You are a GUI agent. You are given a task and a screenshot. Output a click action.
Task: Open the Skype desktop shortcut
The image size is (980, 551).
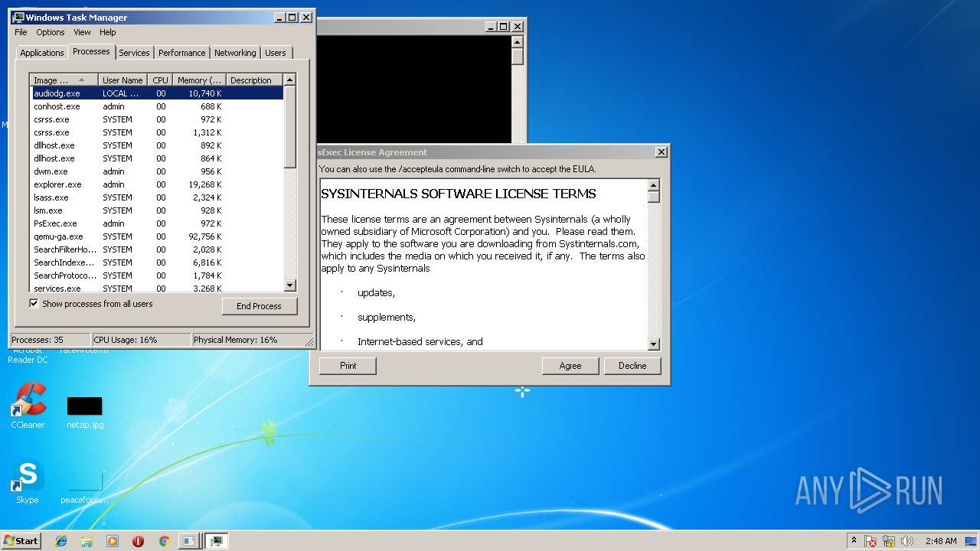pos(28,481)
